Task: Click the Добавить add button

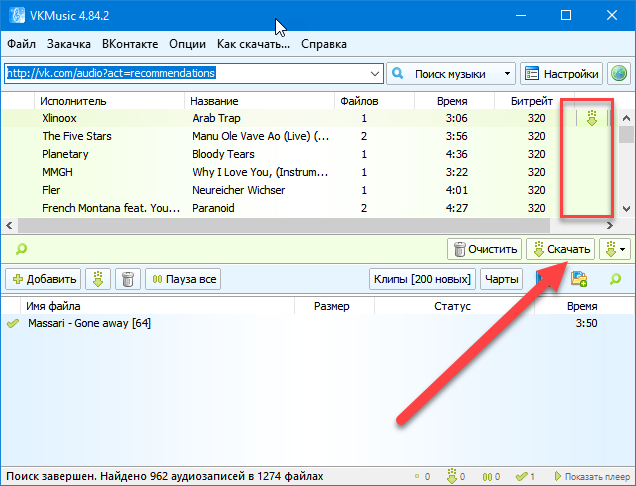Action: [43, 279]
